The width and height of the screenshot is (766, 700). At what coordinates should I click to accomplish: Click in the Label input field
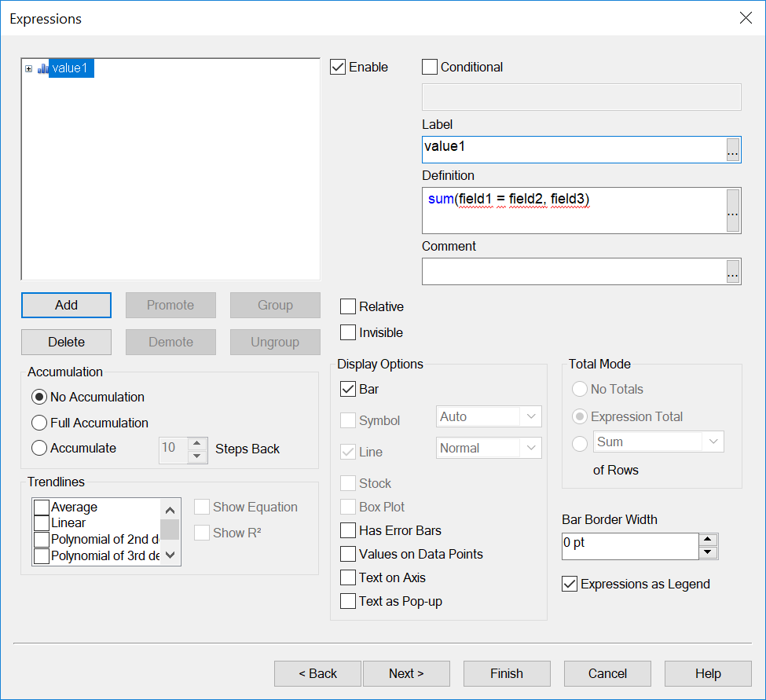click(x=574, y=149)
